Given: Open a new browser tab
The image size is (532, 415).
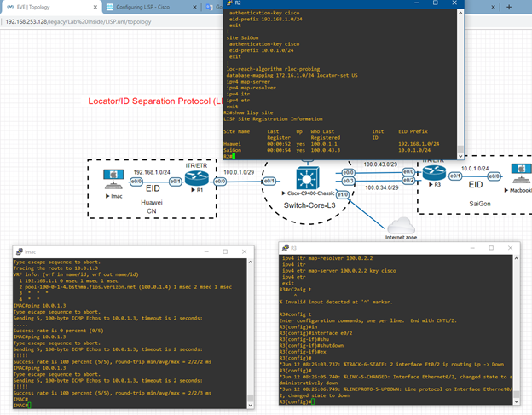Looking at the screenshot, I should (x=509, y=7).
